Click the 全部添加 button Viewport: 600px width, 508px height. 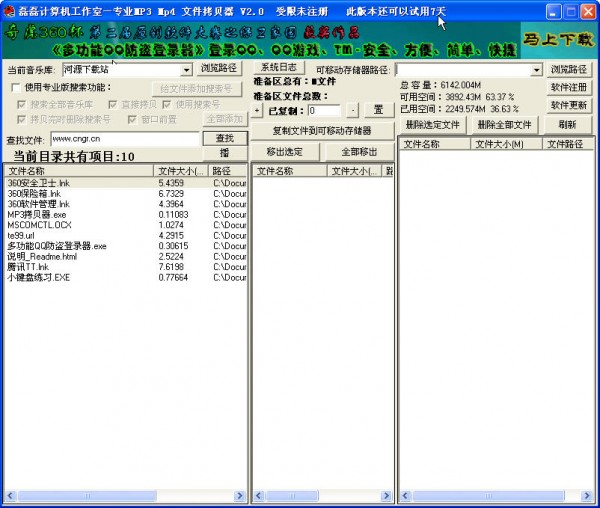[225, 119]
